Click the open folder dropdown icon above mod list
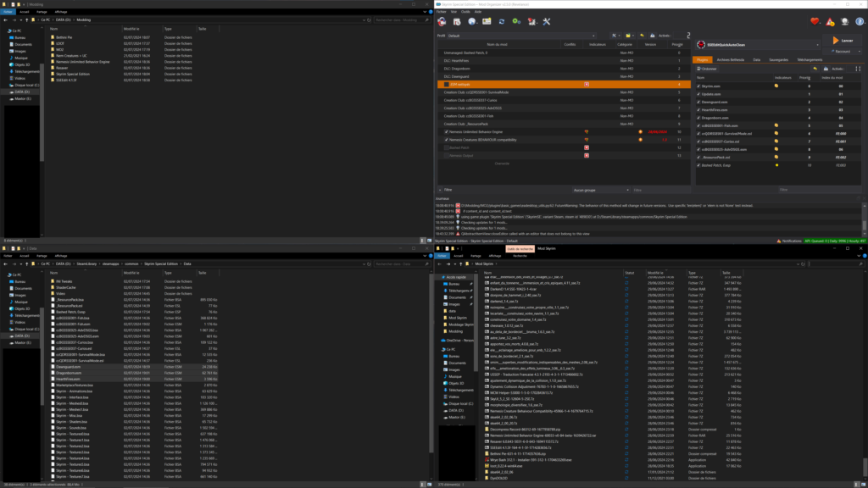The width and height of the screenshot is (868, 488). 630,36
